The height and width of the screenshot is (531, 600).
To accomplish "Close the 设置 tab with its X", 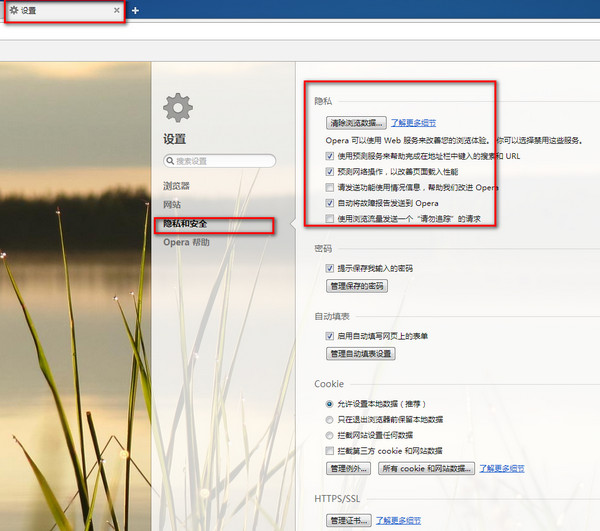I will click(x=117, y=10).
